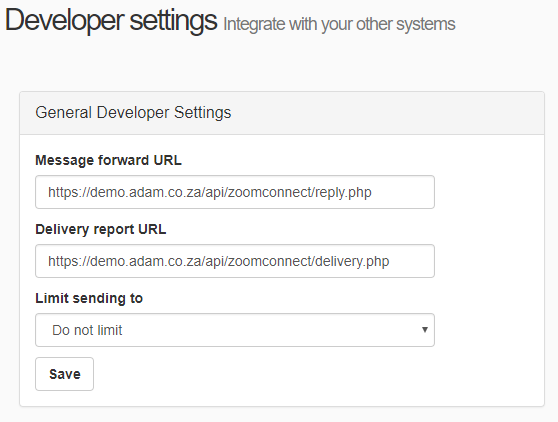Select the Do not limit option text
The height and width of the screenshot is (422, 558).
click(87, 330)
